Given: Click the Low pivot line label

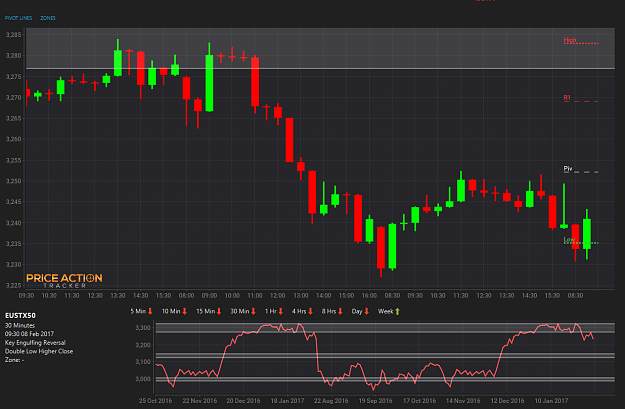Looking at the screenshot, I should tap(569, 240).
